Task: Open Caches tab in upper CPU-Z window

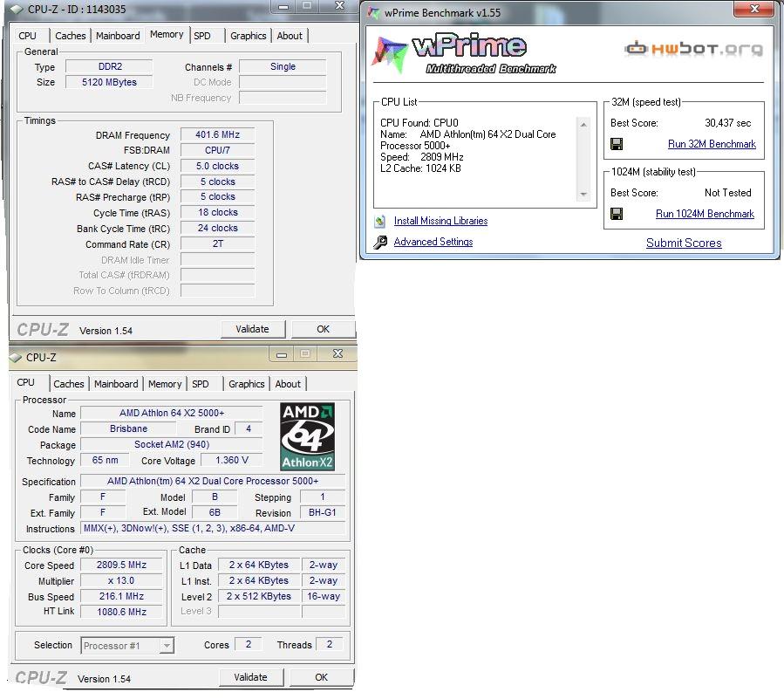Action: [x=71, y=36]
